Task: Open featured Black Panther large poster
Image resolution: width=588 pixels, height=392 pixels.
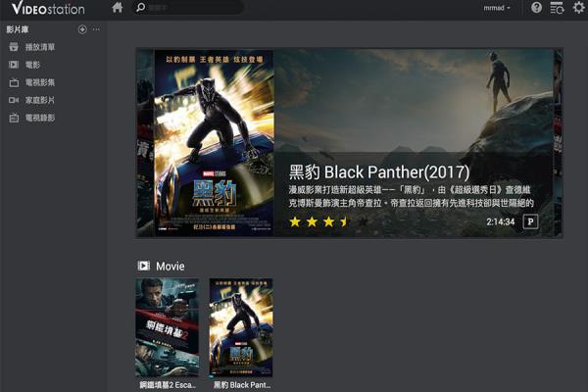Action: pyautogui.click(x=214, y=143)
